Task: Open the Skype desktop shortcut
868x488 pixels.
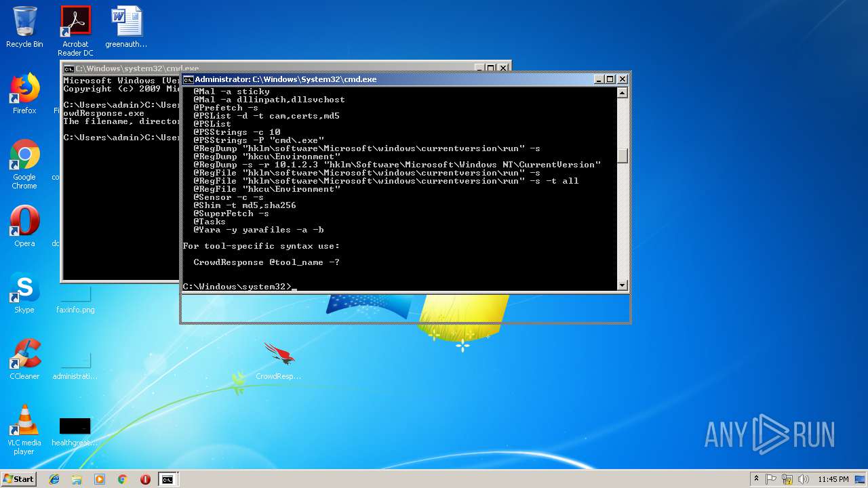Action: [x=24, y=293]
